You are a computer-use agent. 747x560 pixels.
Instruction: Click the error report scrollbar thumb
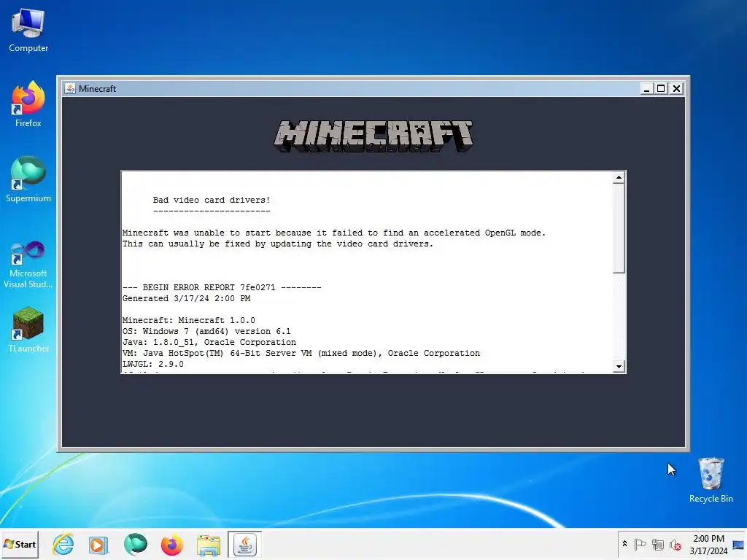(x=619, y=228)
